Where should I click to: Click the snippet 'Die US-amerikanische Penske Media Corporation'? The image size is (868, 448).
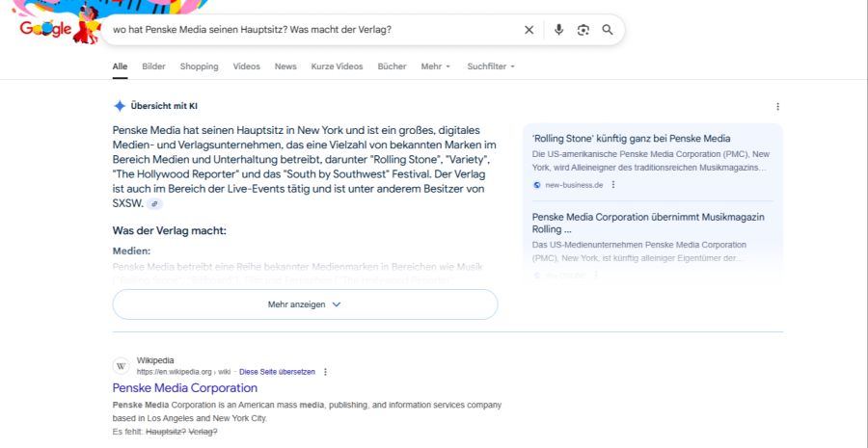651,160
